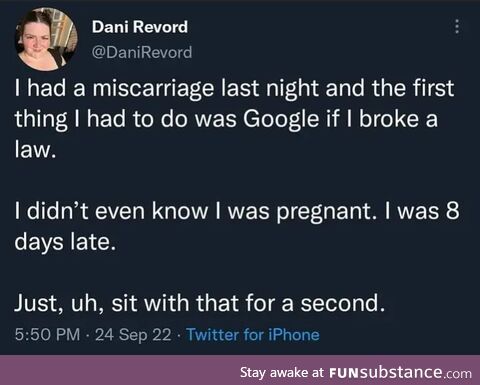Select the tweet's first paragraph about miscarriage

point(234,119)
